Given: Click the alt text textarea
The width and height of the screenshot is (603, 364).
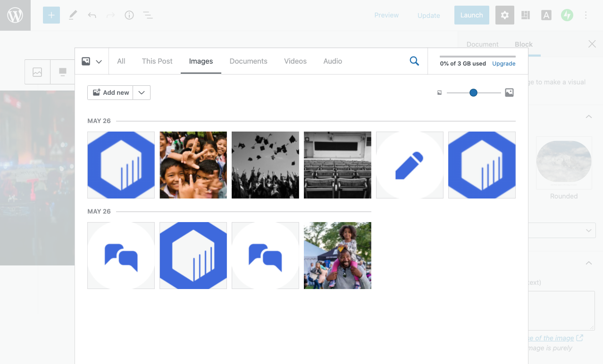Looking at the screenshot, I should pyautogui.click(x=561, y=310).
